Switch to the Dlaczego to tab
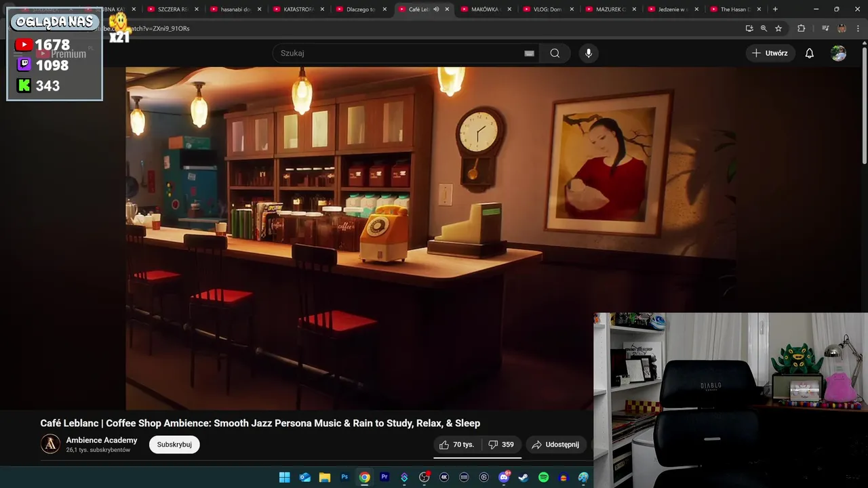 (x=361, y=9)
